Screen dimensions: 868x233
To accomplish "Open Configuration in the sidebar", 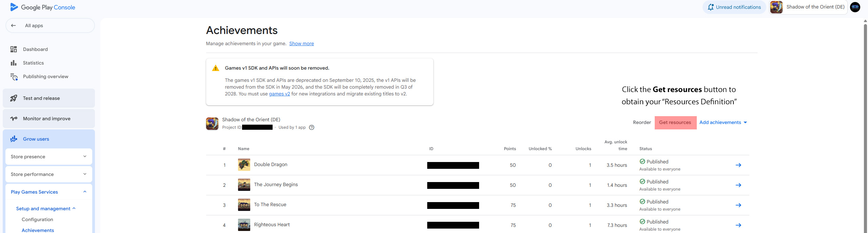I will pos(37,219).
